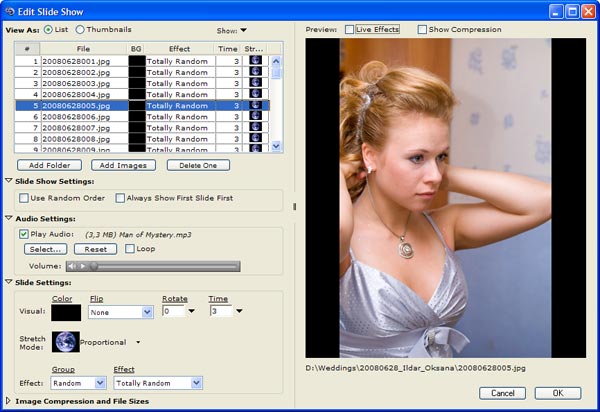Collapse the Slide Settings section
Viewport: 600px width, 412px height.
[x=9, y=282]
